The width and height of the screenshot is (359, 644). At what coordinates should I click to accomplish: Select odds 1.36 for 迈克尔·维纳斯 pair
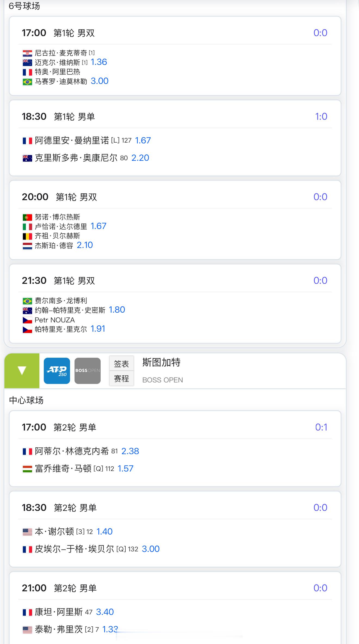pos(99,62)
